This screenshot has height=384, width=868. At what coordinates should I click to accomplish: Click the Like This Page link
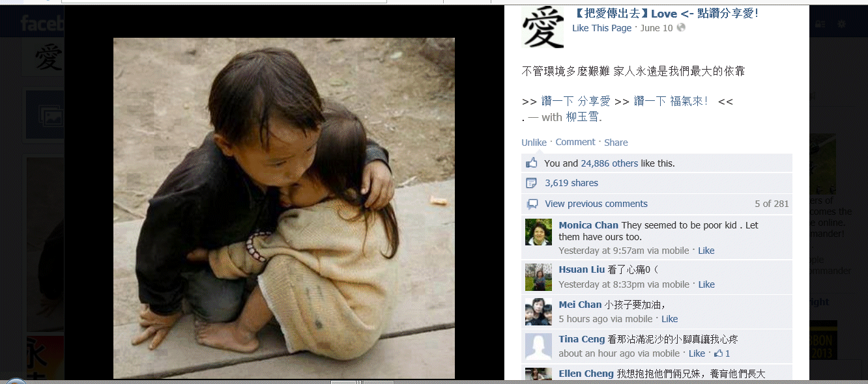coord(601,28)
